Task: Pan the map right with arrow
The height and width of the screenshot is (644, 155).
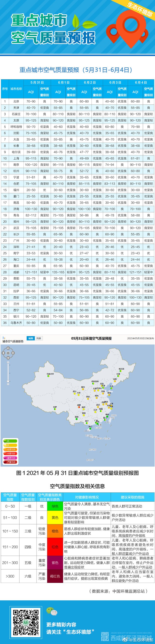Action: tap(13, 353)
